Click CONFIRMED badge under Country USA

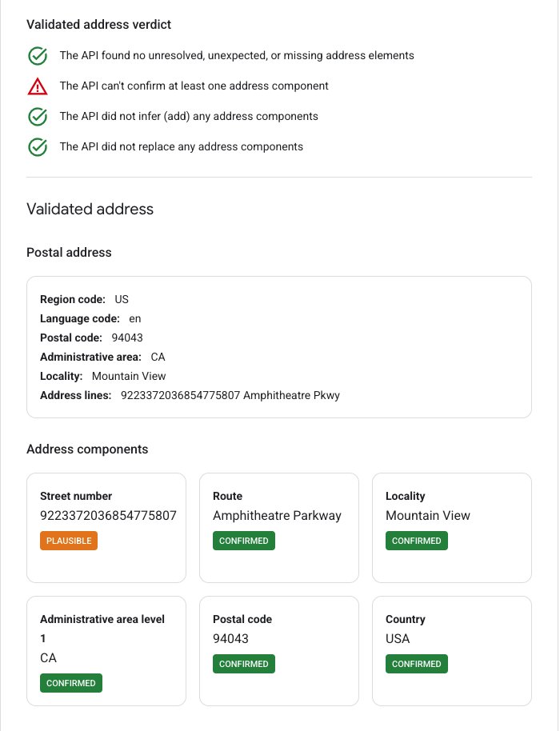coord(416,664)
